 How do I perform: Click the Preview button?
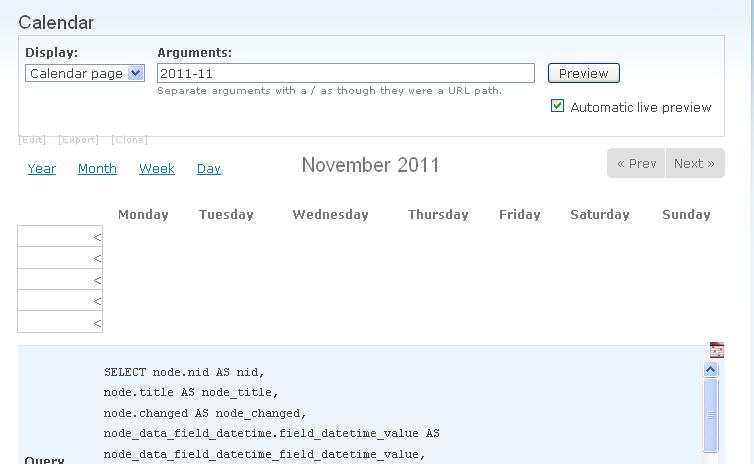point(583,73)
